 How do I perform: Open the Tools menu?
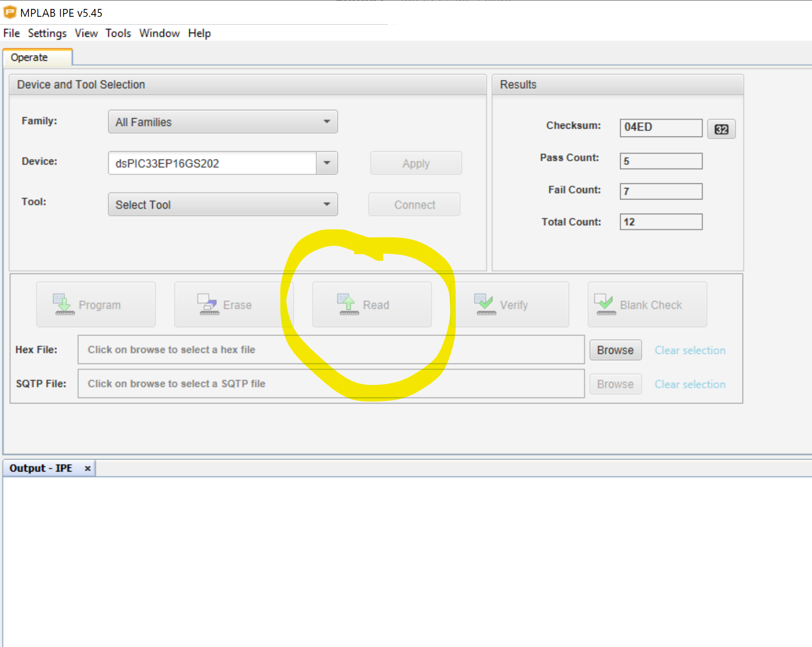pos(118,33)
